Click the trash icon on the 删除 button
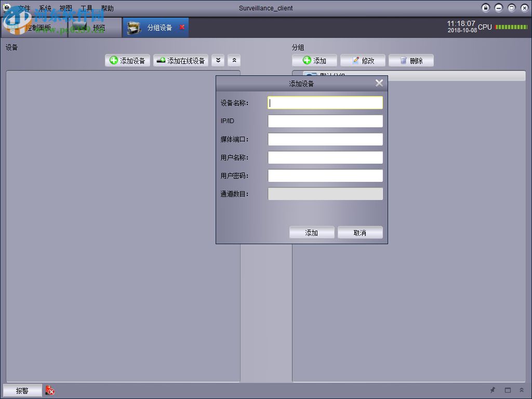This screenshot has height=399, width=532. pyautogui.click(x=403, y=60)
